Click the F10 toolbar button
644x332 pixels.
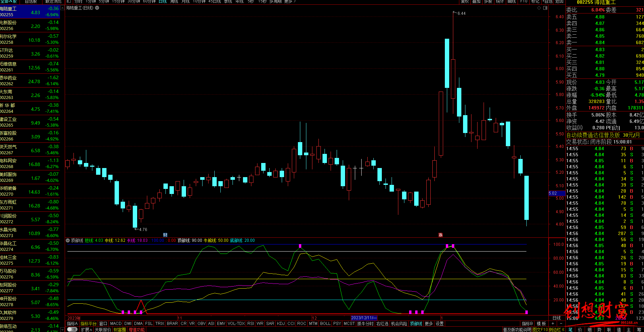tap(524, 1)
